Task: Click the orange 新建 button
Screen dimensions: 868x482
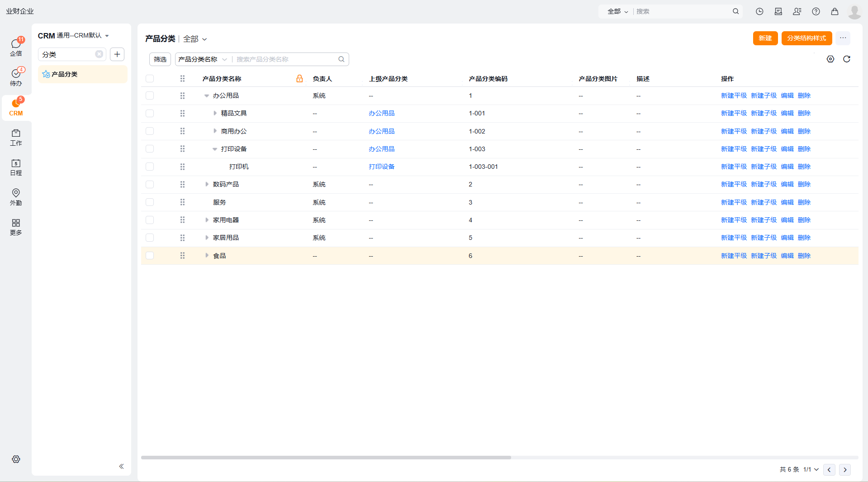Action: click(765, 38)
